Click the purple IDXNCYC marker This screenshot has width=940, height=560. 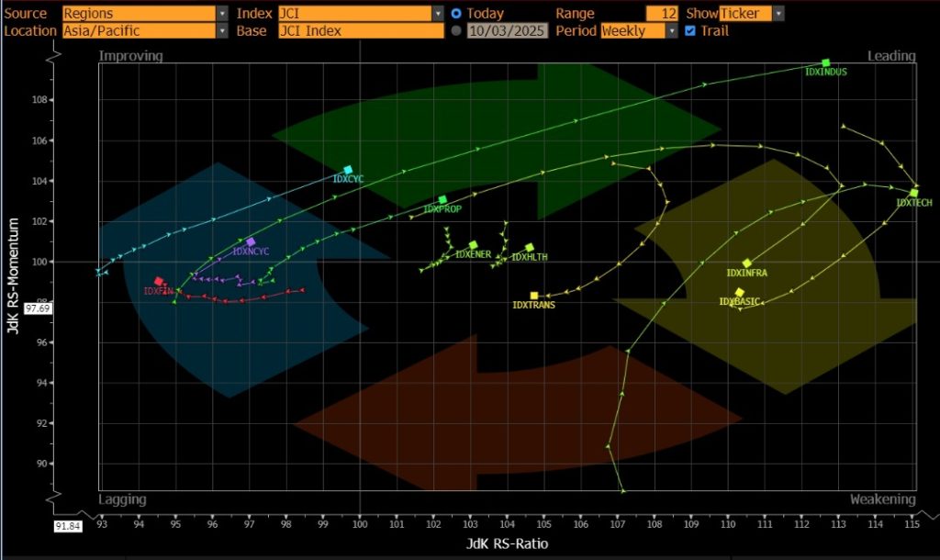pos(251,241)
